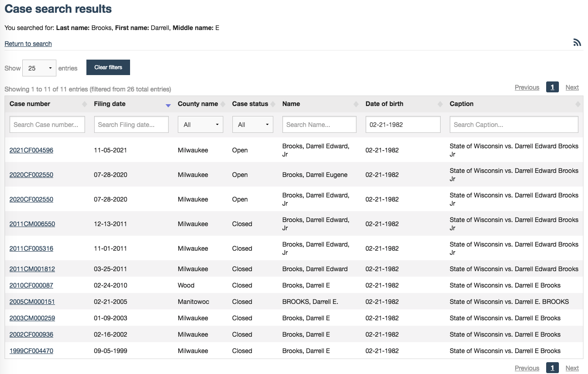The width and height of the screenshot is (588, 374).
Task: Open case 1999CF004470
Action: pyautogui.click(x=31, y=351)
